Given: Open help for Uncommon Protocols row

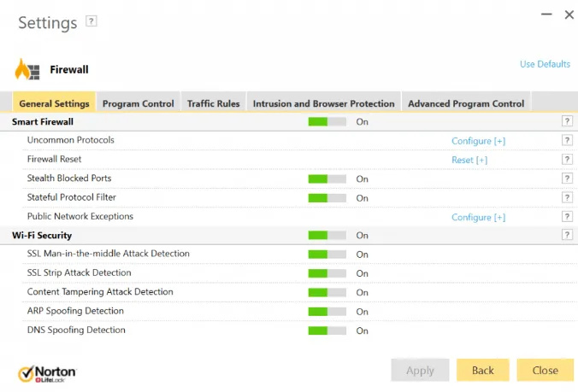Looking at the screenshot, I should tap(566, 141).
